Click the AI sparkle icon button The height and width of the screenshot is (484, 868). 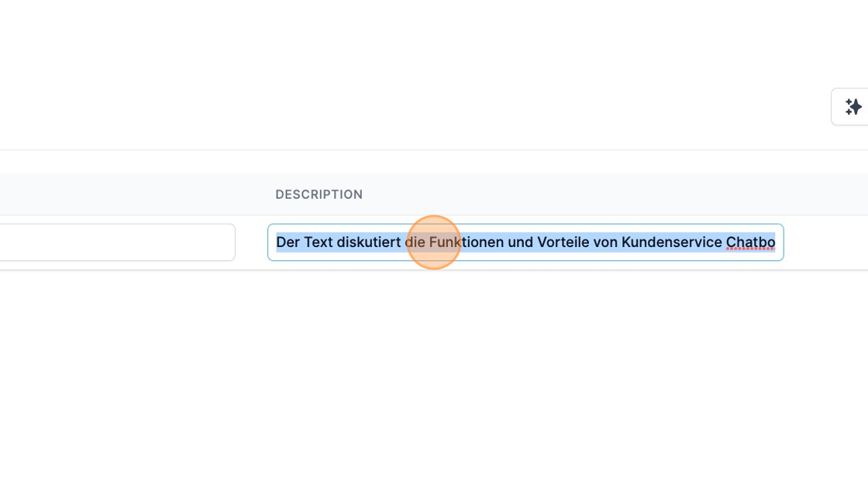click(x=852, y=107)
